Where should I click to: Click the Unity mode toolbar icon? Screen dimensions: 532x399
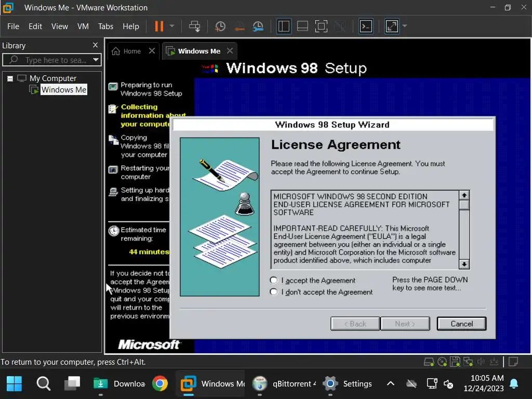coord(340,26)
